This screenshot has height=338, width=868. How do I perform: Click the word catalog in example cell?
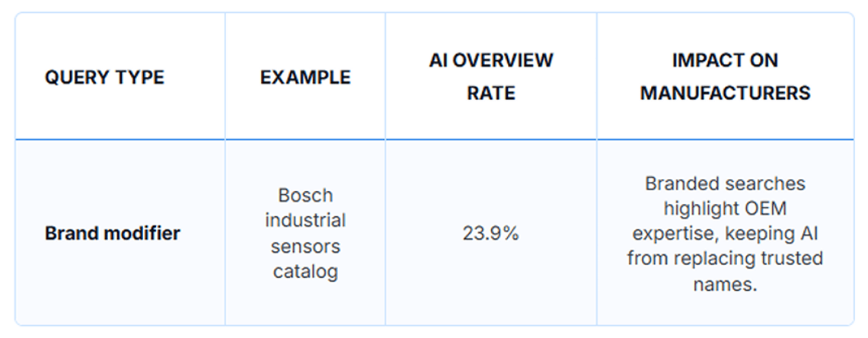(305, 271)
